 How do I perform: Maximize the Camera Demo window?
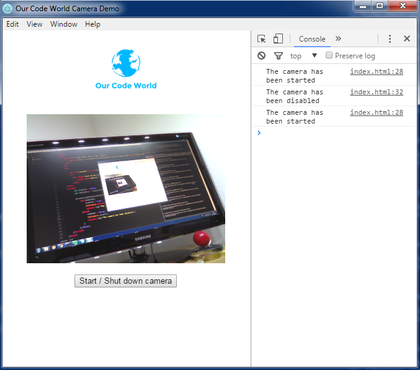(380, 6)
